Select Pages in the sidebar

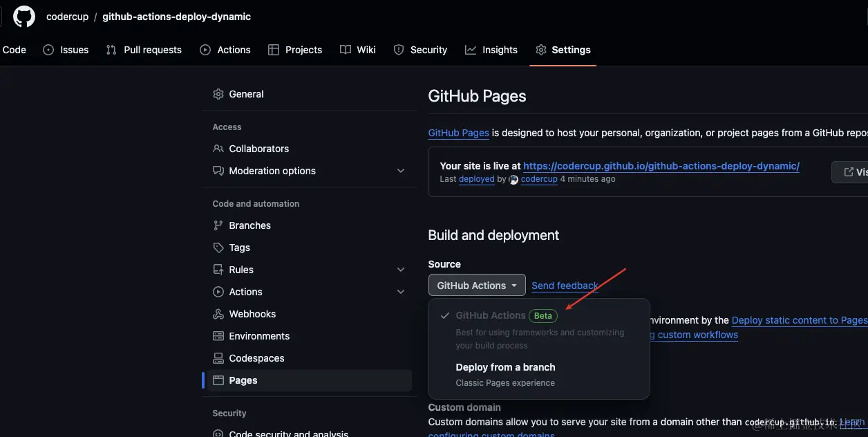point(310,380)
